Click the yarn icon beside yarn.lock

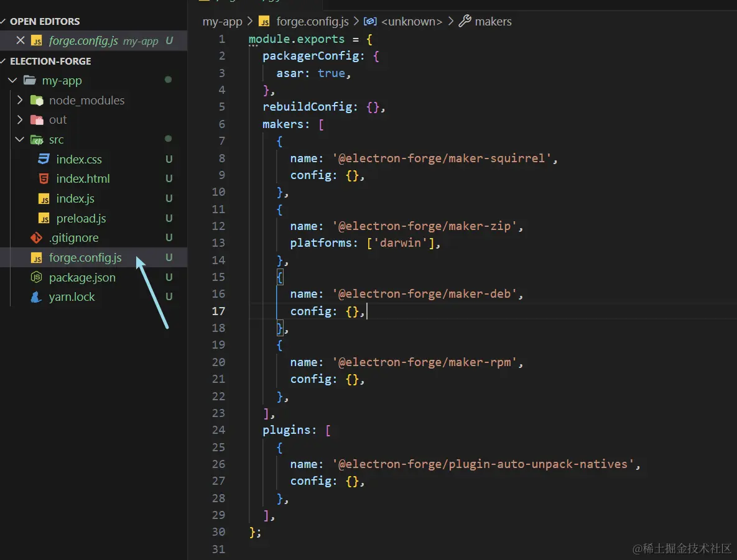pos(36,297)
